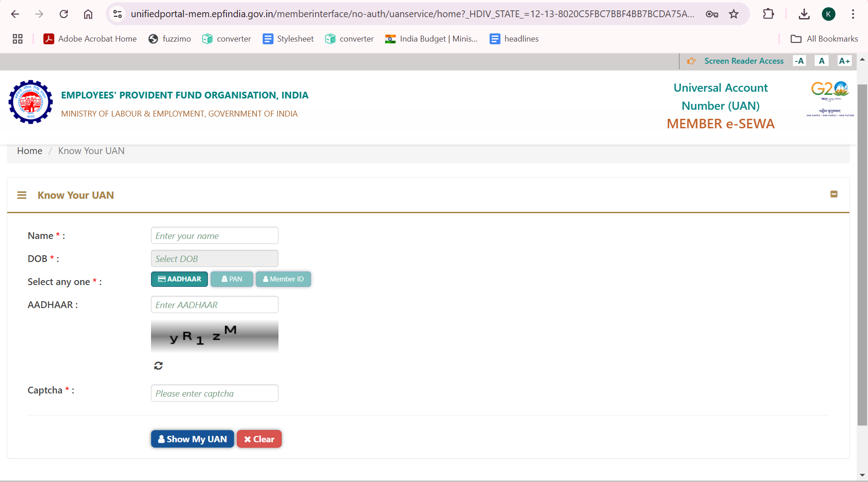Image resolution: width=868 pixels, height=482 pixels.
Task: Bookmark this page using the star icon
Action: coord(734,14)
